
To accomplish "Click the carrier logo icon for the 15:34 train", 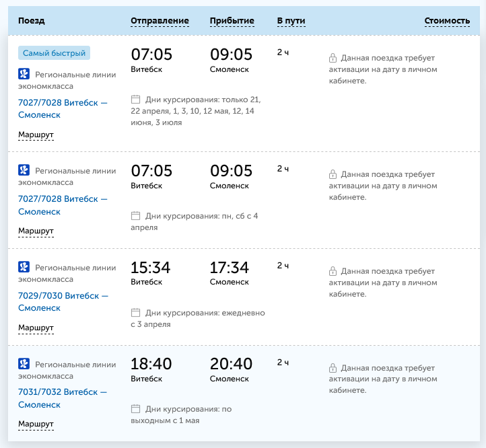I will pos(24,267).
